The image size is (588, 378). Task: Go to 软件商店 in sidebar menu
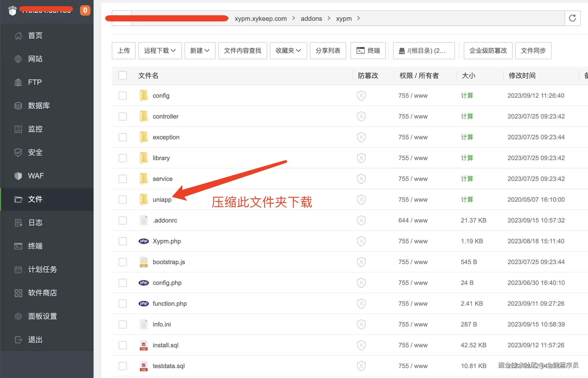coord(42,293)
